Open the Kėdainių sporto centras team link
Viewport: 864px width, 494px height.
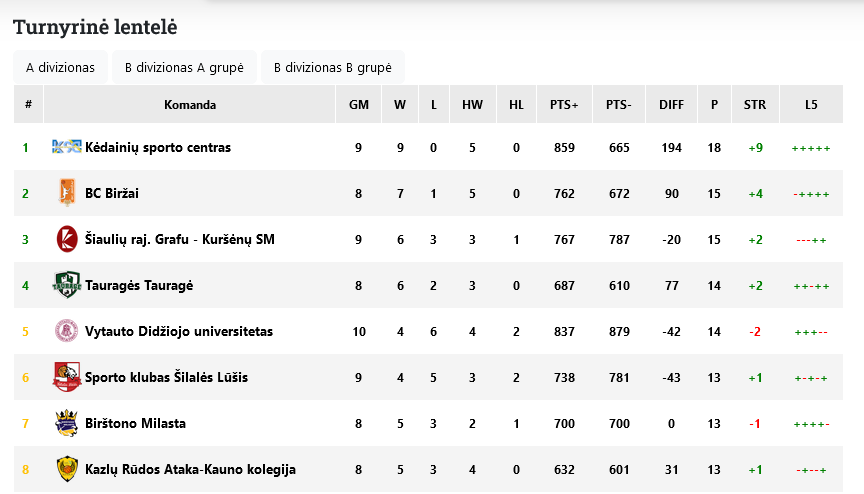click(x=158, y=148)
